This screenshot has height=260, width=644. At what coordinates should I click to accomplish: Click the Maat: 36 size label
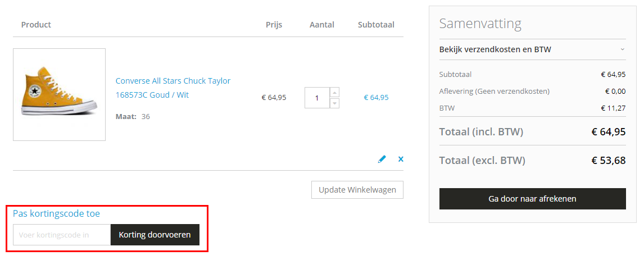133,117
